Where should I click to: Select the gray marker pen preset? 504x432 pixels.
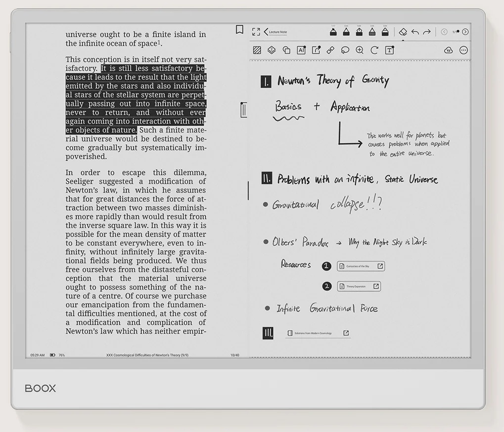[x=372, y=32]
